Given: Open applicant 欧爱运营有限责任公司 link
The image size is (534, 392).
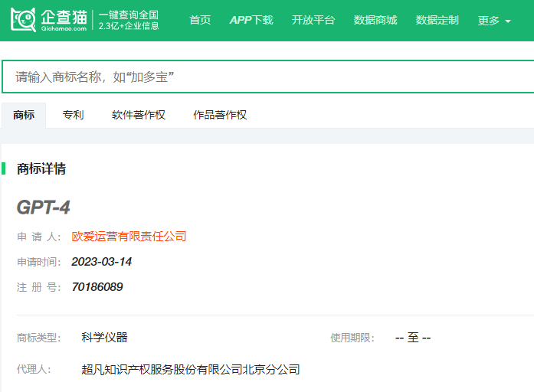Looking at the screenshot, I should coord(129,236).
